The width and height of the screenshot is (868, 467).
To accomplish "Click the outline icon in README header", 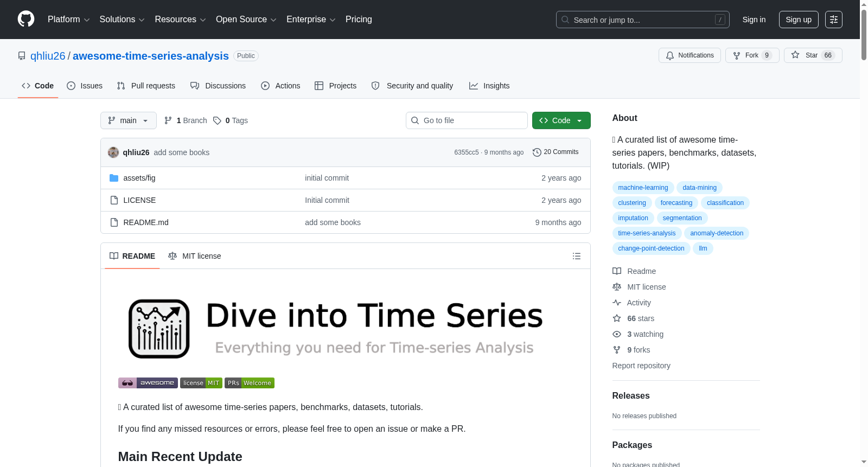I will [577, 256].
